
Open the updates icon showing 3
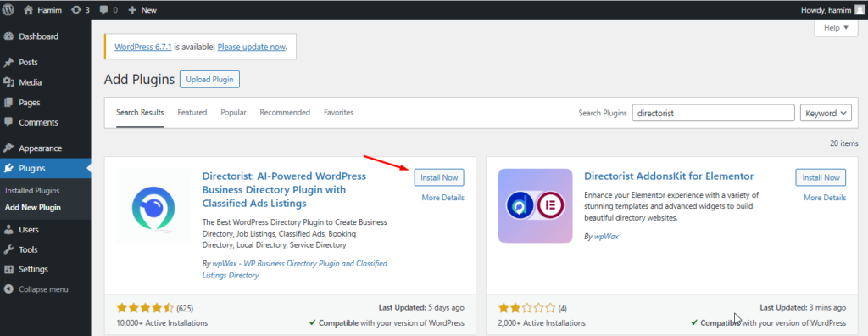point(81,10)
